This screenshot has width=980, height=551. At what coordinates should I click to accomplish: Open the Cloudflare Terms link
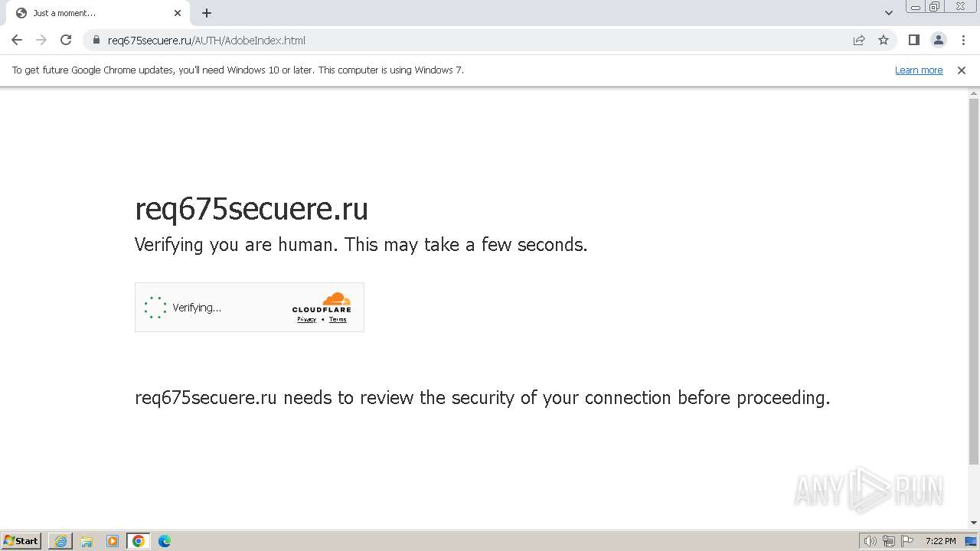(338, 320)
